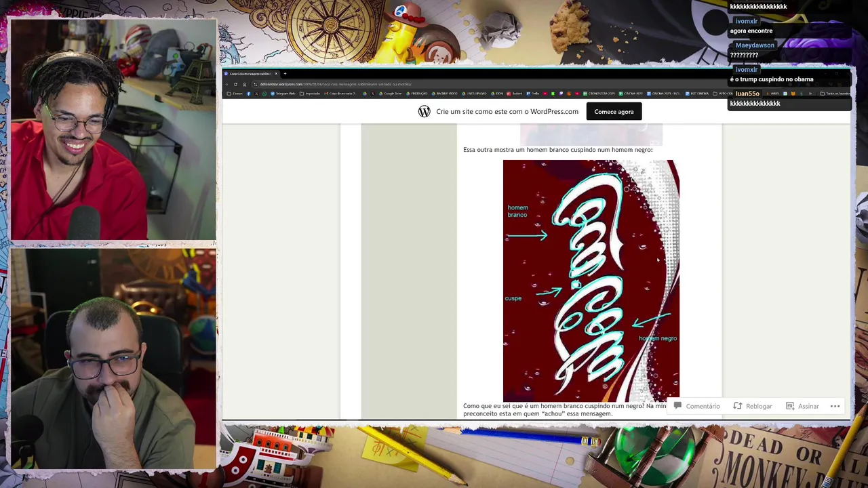Click the 'Crie um site como este' banner text

pos(507,112)
